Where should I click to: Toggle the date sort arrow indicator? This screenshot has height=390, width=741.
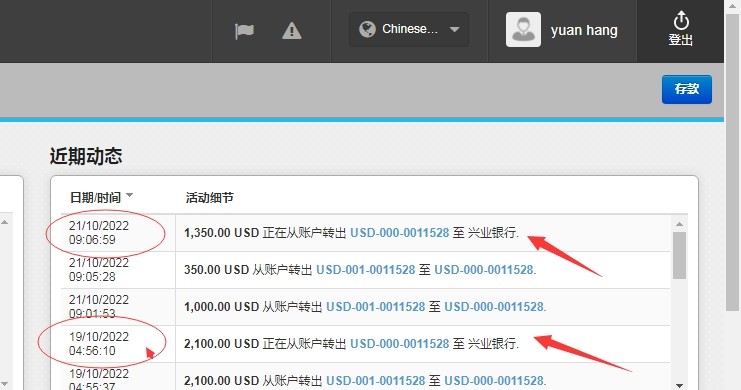tap(129, 195)
